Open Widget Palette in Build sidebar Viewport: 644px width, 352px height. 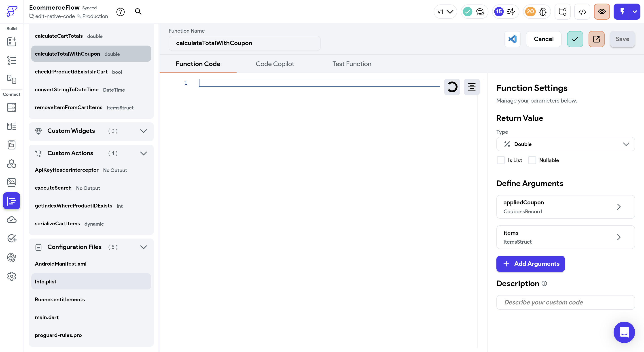[11, 42]
